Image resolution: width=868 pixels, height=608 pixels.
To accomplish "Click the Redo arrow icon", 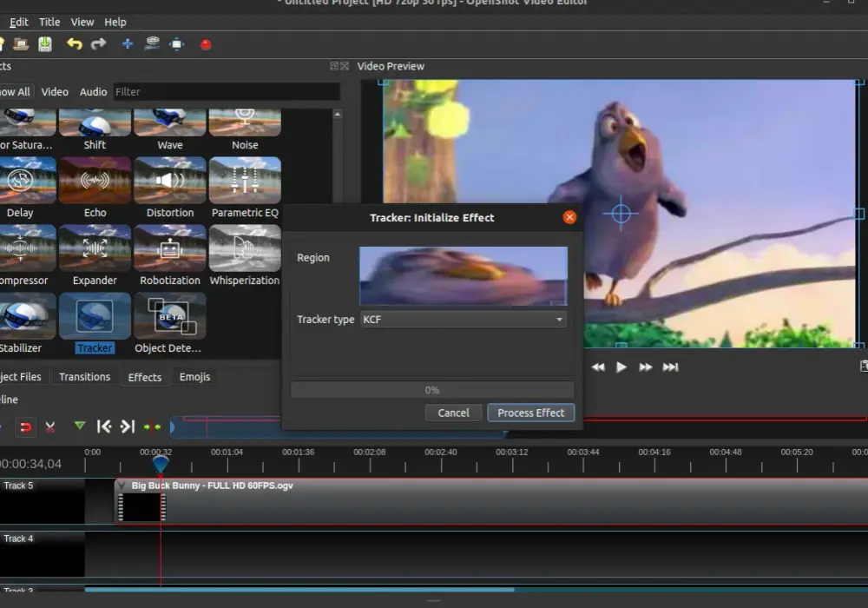I will pyautogui.click(x=99, y=44).
